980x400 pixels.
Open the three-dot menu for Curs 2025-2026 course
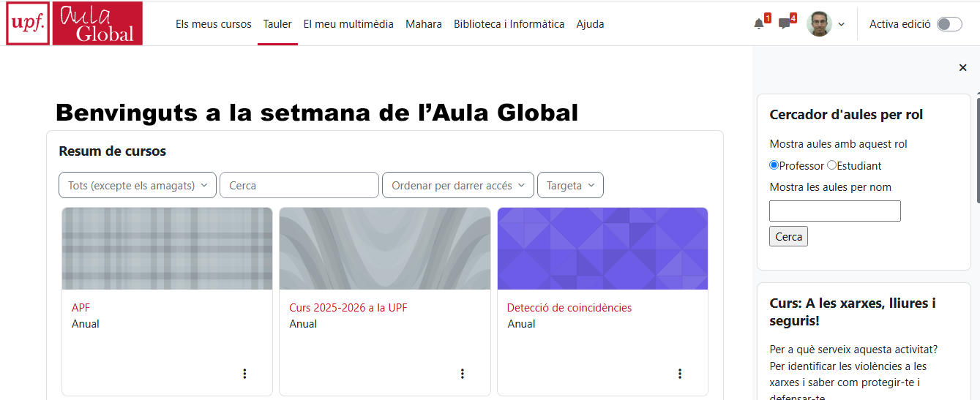[x=462, y=374]
